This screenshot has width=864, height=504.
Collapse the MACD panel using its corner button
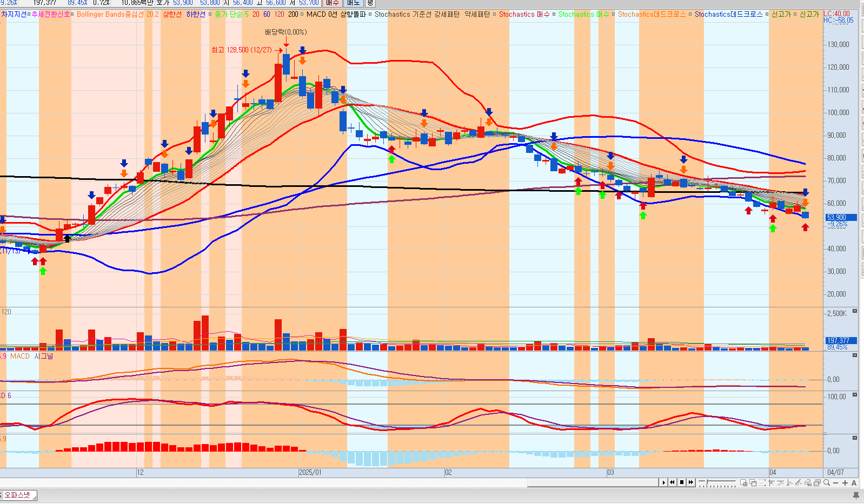coord(855,355)
